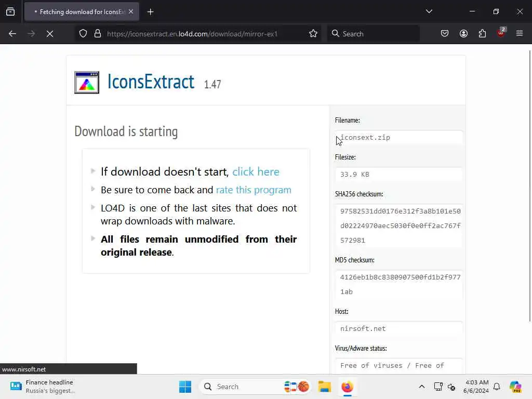Image resolution: width=532 pixels, height=399 pixels.
Task: Open the display/network tray icon
Action: click(438, 387)
